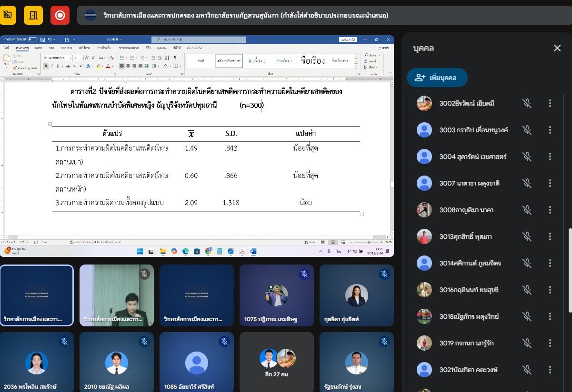Image resolution: width=572 pixels, height=392 pixels.
Task: Click the muted mic icon on 1075 ปฏิภาณ tile
Action: click(304, 274)
